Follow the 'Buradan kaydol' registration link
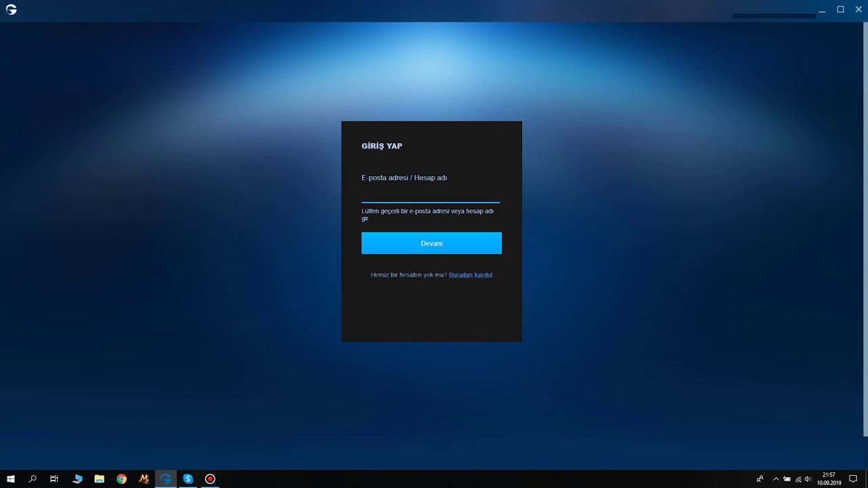 point(471,275)
